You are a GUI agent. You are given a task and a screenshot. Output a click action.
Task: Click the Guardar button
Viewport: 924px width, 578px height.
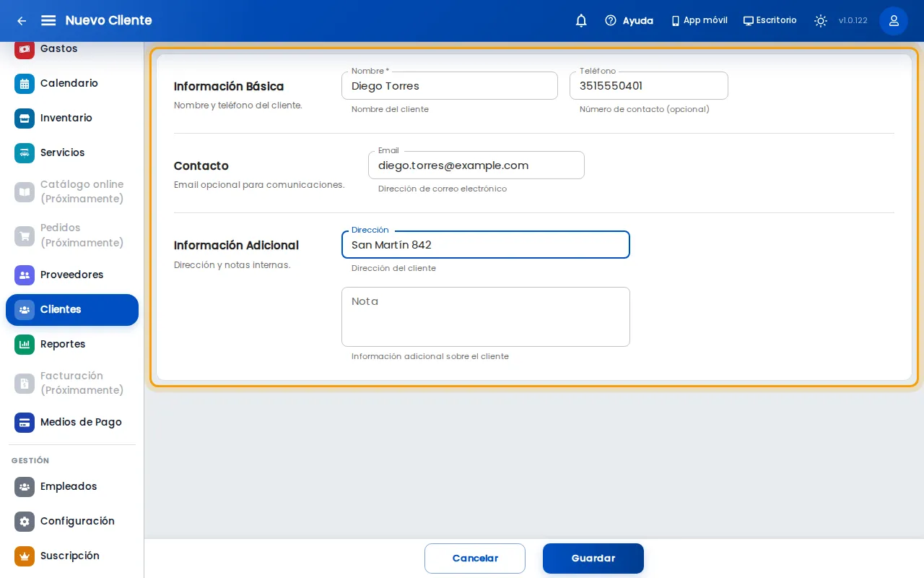(593, 558)
